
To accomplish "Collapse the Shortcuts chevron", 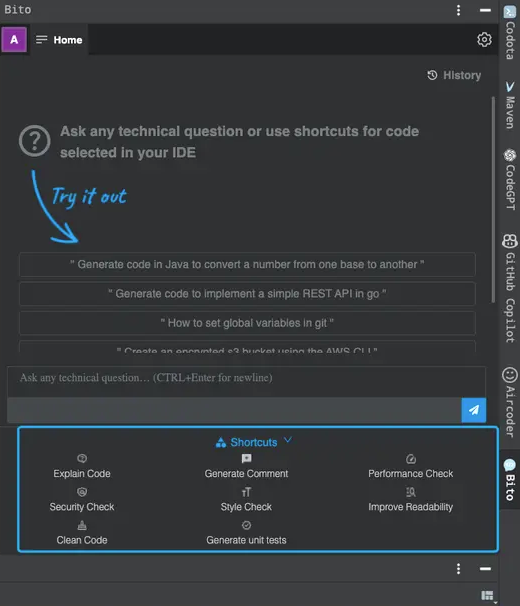I will 288,440.
